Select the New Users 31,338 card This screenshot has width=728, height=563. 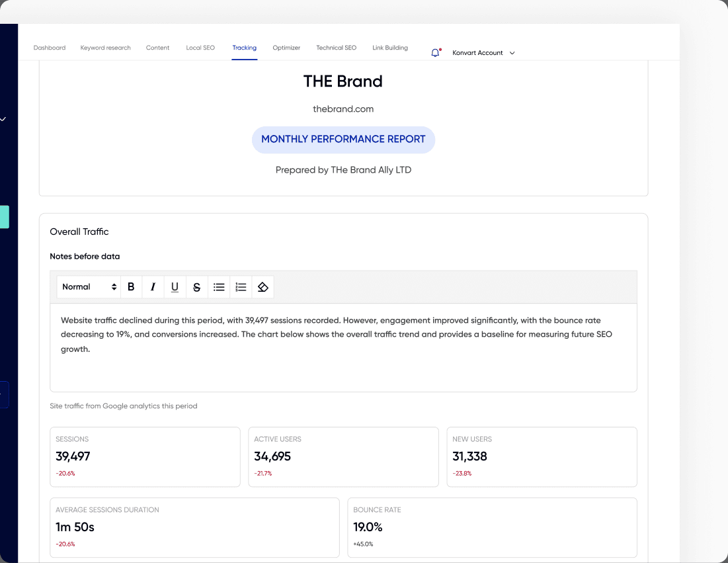pyautogui.click(x=542, y=456)
